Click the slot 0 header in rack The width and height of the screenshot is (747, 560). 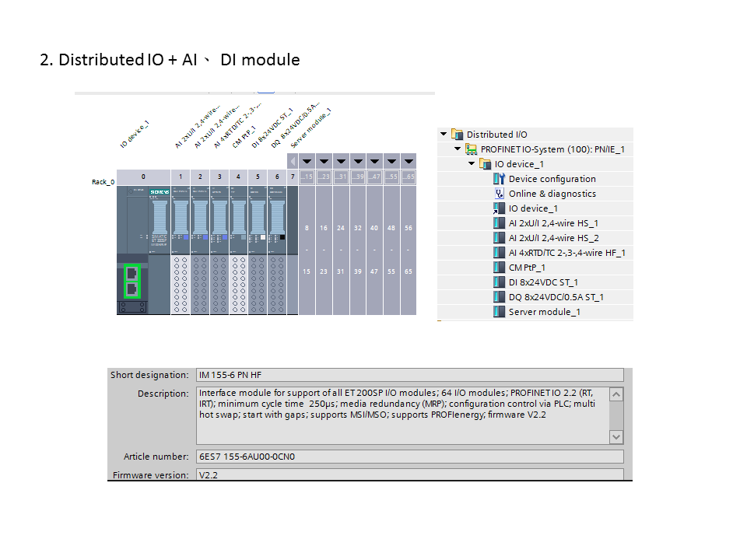coord(143,177)
